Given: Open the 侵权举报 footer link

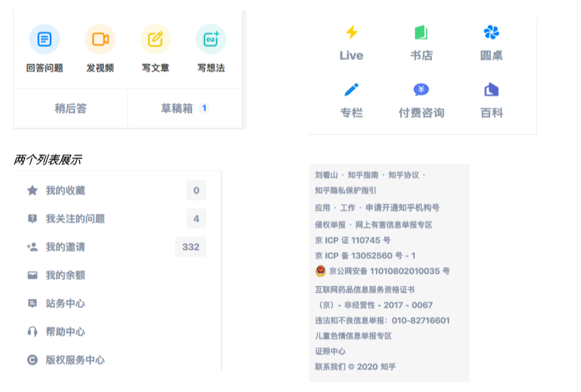Looking at the screenshot, I should click(x=330, y=225).
